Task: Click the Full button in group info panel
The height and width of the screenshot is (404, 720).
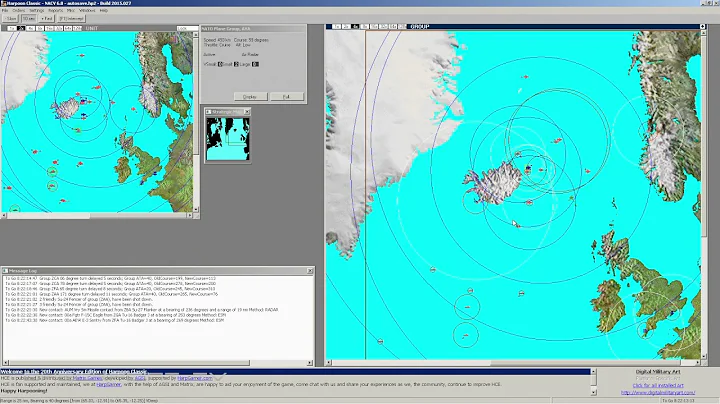Action: pyautogui.click(x=287, y=97)
